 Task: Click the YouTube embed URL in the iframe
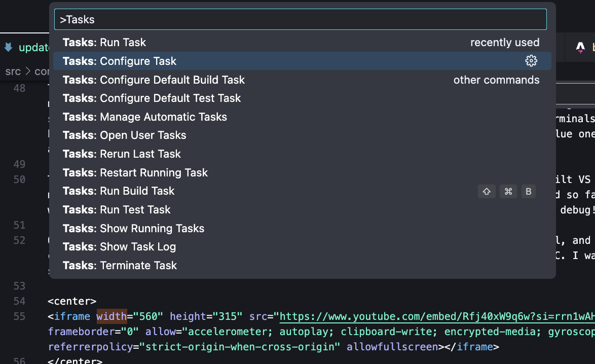point(436,317)
